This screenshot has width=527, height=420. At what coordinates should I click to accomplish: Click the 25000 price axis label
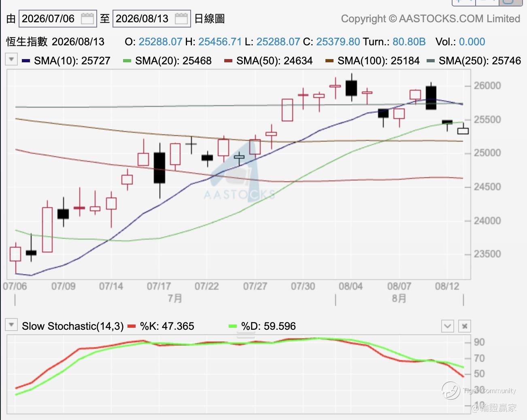pos(487,153)
